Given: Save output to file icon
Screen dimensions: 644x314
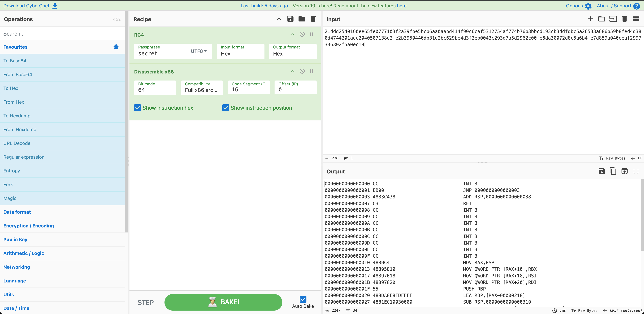Looking at the screenshot, I should [x=602, y=171].
